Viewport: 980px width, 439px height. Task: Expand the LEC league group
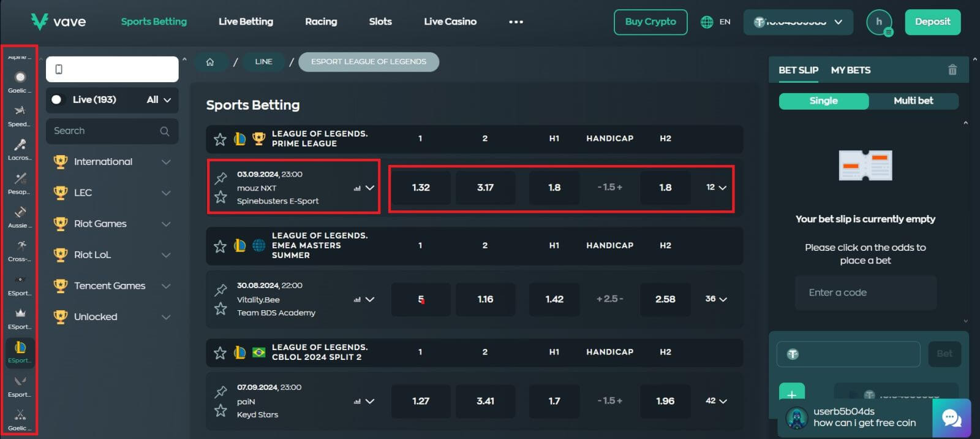[x=112, y=193]
